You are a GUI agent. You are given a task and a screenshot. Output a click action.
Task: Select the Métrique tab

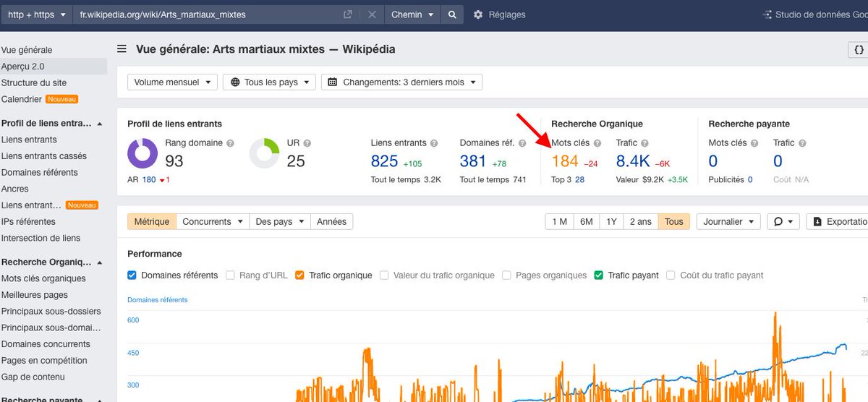click(151, 222)
